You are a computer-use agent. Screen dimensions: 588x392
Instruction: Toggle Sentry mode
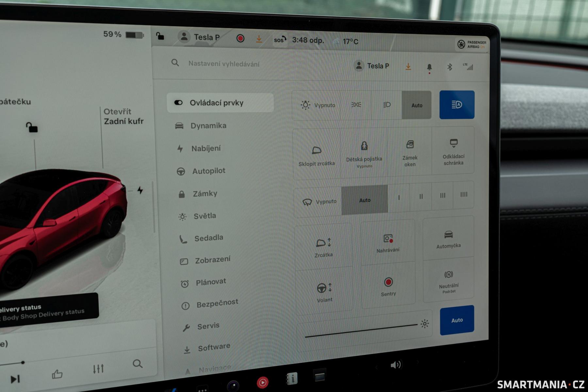[388, 286]
